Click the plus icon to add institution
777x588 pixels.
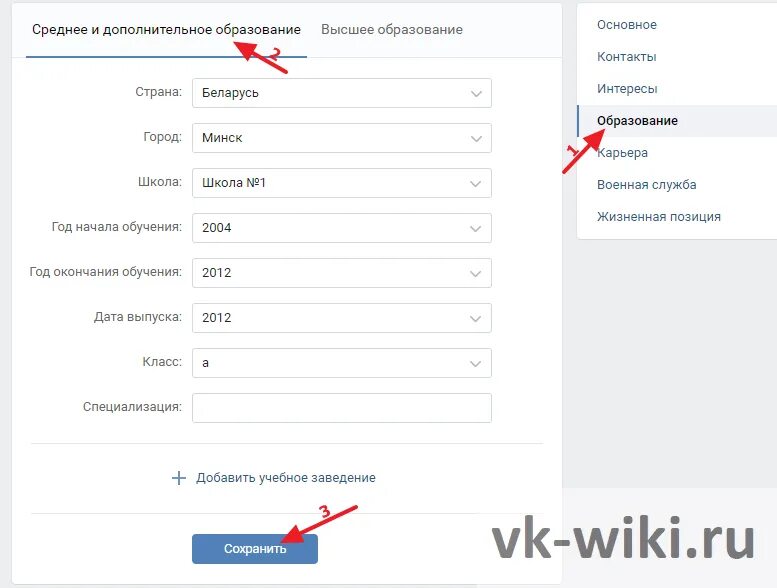point(179,478)
